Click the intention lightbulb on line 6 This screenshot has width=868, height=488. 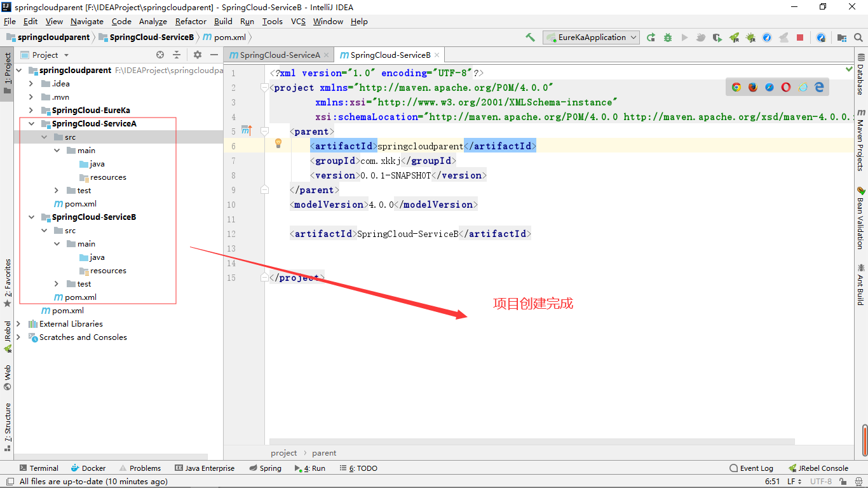click(278, 144)
